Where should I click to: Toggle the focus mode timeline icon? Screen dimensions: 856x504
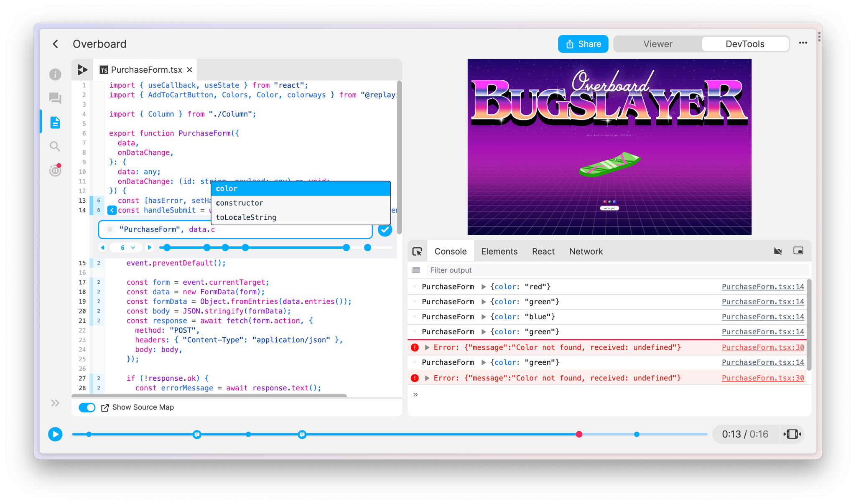tap(792, 434)
